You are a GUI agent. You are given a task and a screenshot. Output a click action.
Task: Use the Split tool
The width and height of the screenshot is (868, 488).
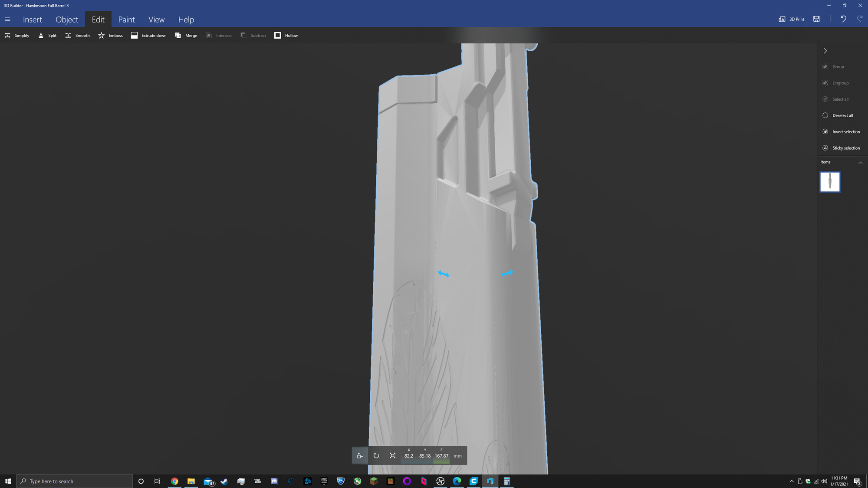[x=47, y=36]
